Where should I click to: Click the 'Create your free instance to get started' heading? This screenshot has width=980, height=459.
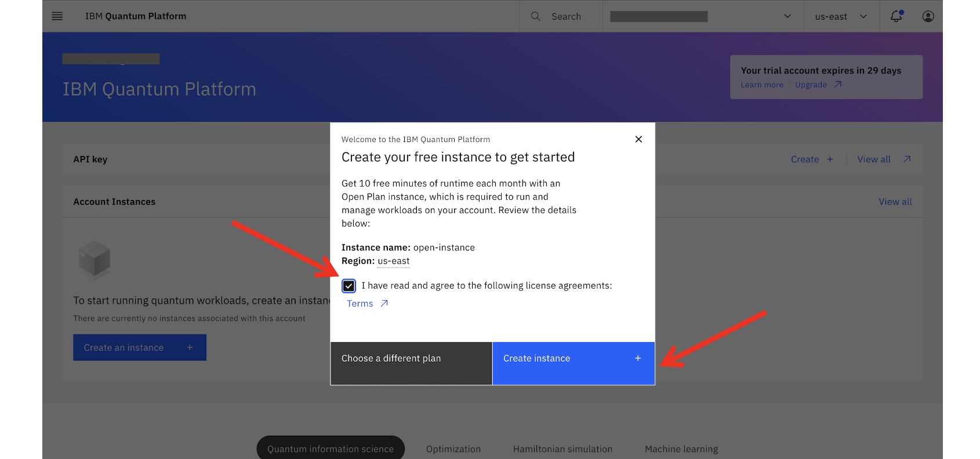point(458,157)
